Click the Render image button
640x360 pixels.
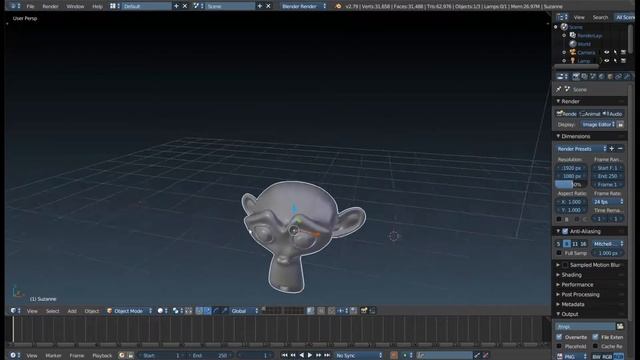coord(567,114)
